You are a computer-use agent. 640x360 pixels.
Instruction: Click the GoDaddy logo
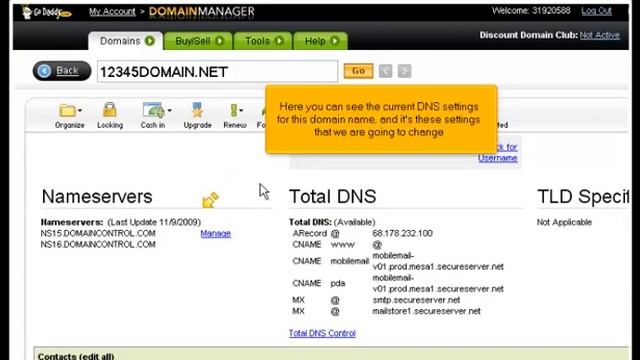click(x=47, y=12)
